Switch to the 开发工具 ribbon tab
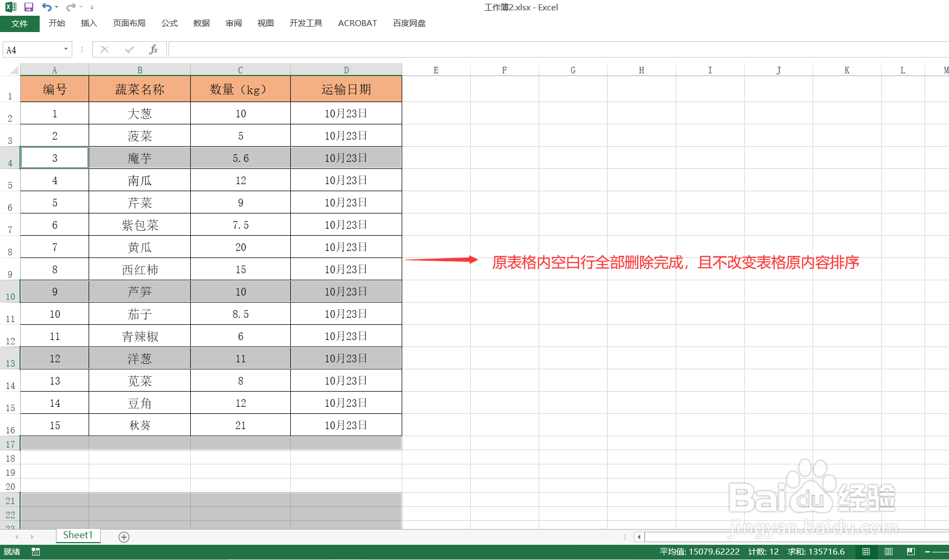This screenshot has width=949, height=560. [x=306, y=23]
